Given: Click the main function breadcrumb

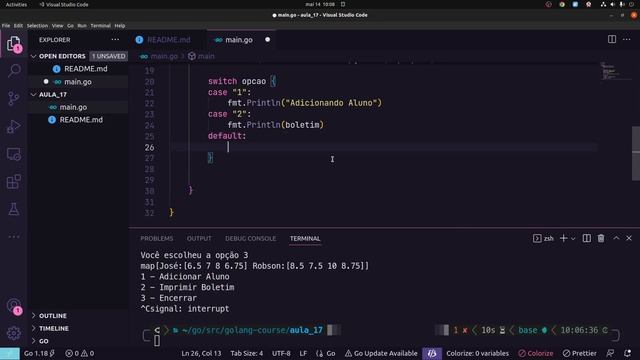Looking at the screenshot, I should (201, 56).
